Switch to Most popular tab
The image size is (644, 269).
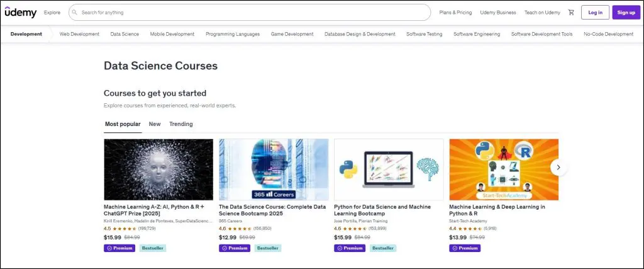(123, 124)
